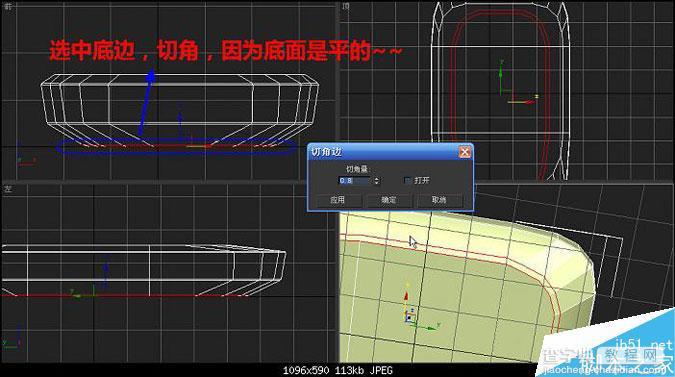Enable the 打开 (Open) checkbox
This screenshot has height=377, width=675.
click(407, 180)
